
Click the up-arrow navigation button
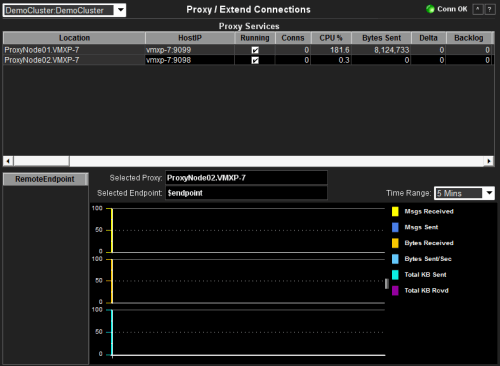click(477, 9)
